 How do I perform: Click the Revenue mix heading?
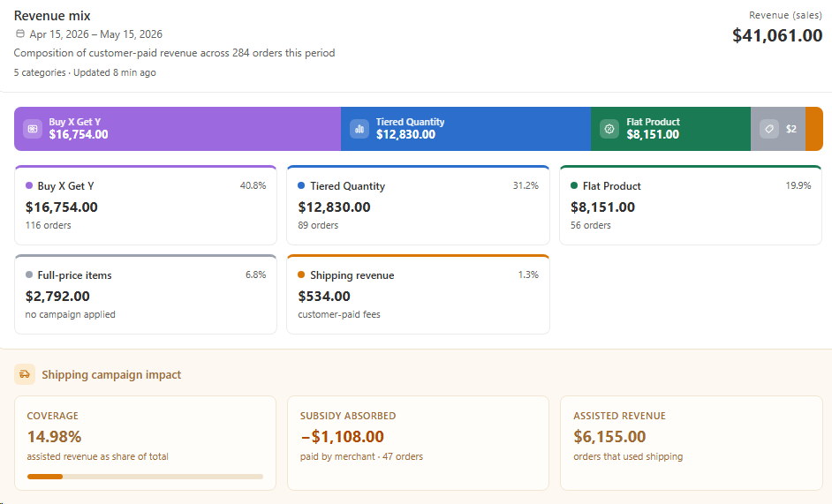(x=52, y=16)
